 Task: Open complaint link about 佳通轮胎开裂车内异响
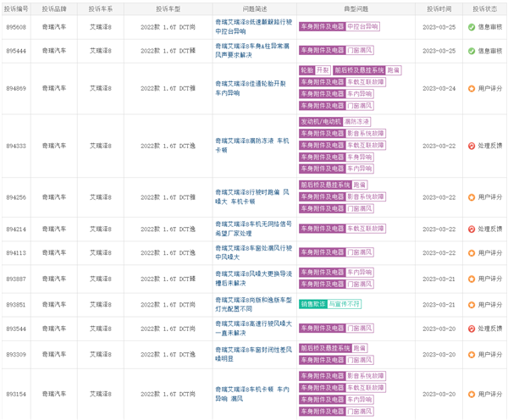point(251,88)
